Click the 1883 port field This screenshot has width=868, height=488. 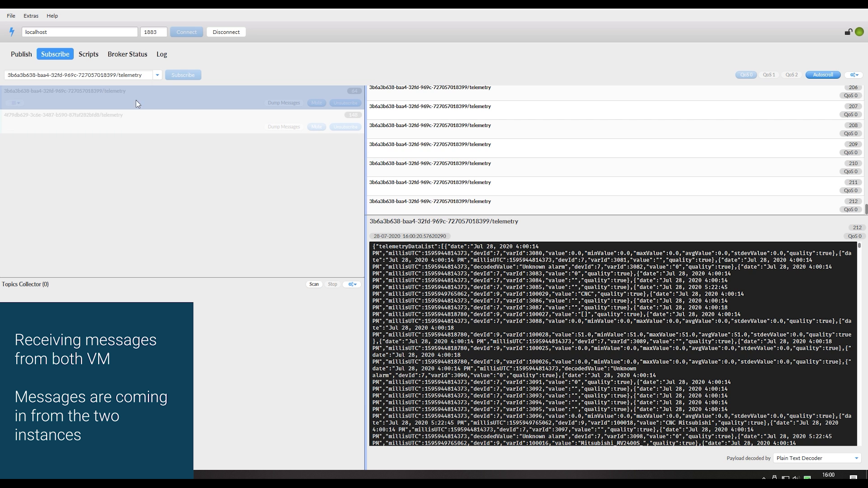click(154, 32)
